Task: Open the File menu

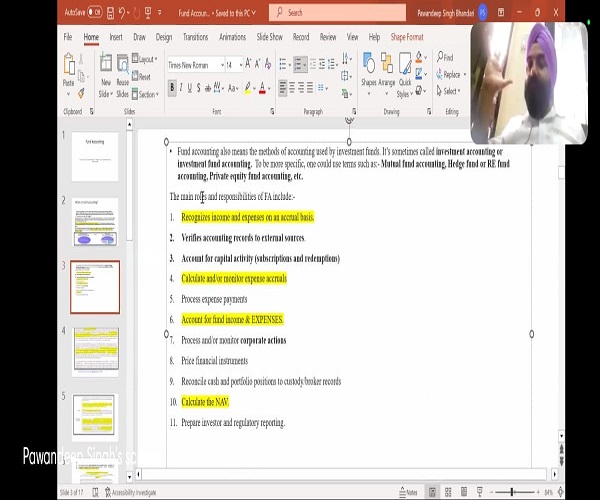Action: [x=68, y=37]
